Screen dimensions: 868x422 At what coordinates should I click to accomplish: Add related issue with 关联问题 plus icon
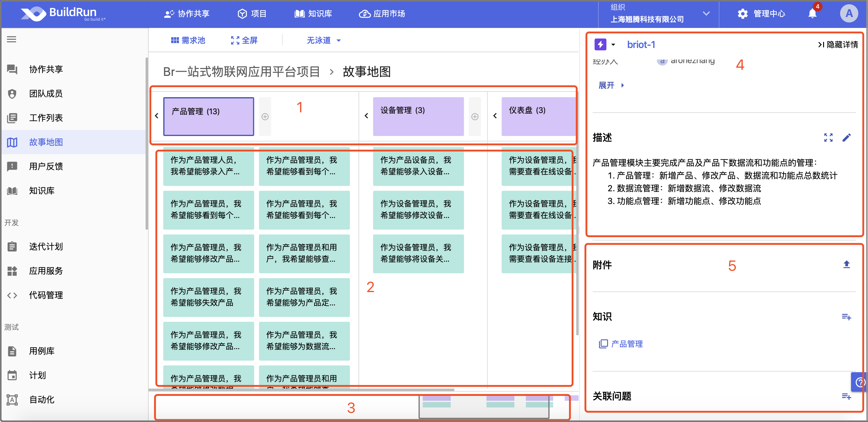coord(846,396)
